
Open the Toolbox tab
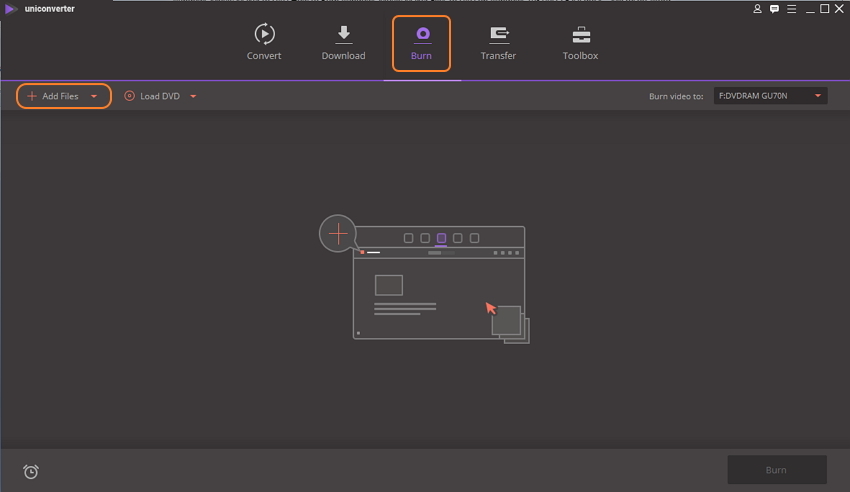click(x=580, y=42)
